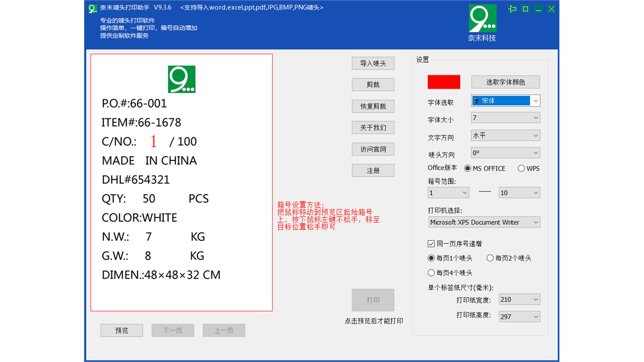The width and height of the screenshot is (644, 362).
Task: Click the ITEM#:66-1678 line in preview
Action: (x=141, y=123)
